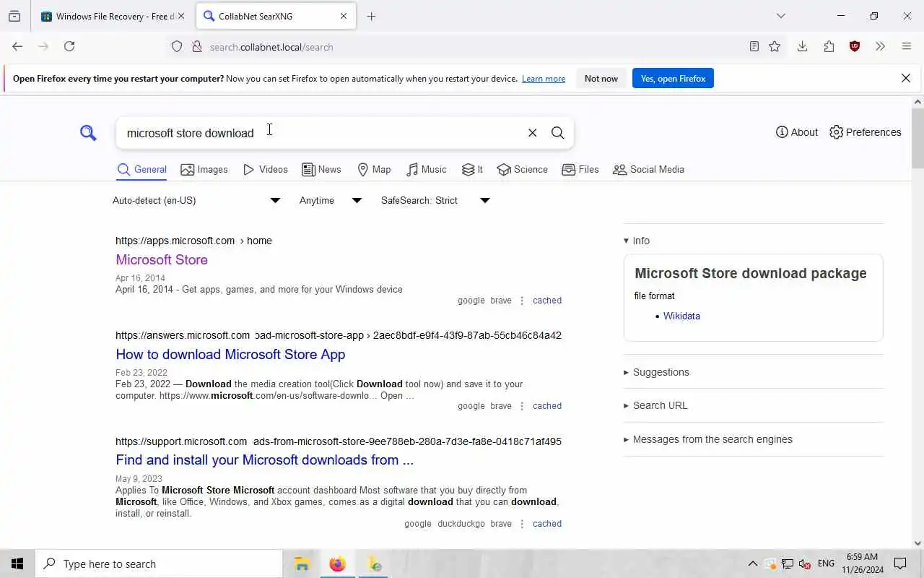Image resolution: width=924 pixels, height=578 pixels.
Task: Expand the Suggestions section
Action: [656, 372]
